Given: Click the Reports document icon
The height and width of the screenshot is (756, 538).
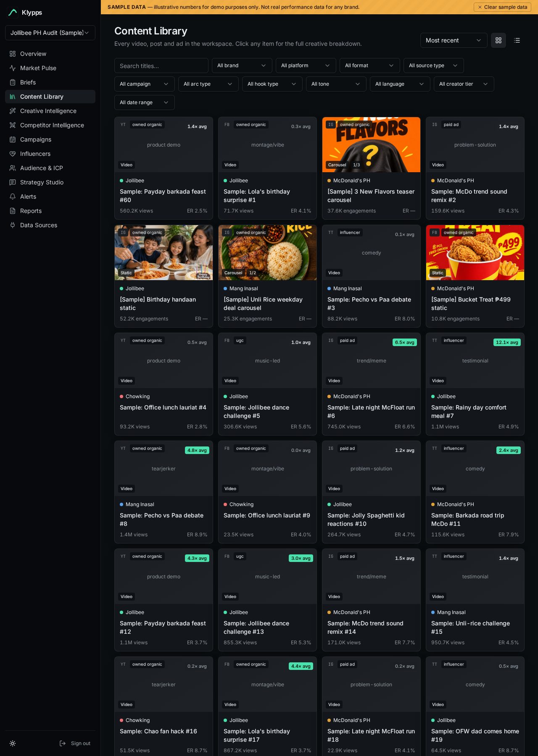Looking at the screenshot, I should pyautogui.click(x=13, y=211).
